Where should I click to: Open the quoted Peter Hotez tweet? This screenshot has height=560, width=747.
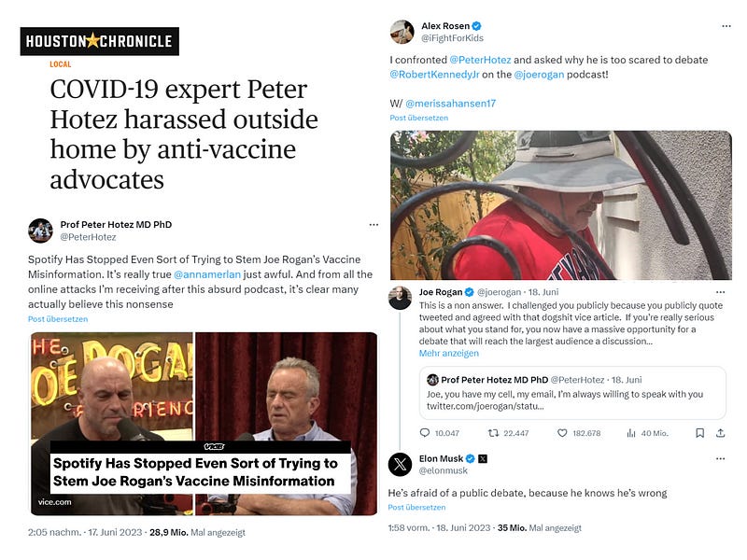[572, 393]
